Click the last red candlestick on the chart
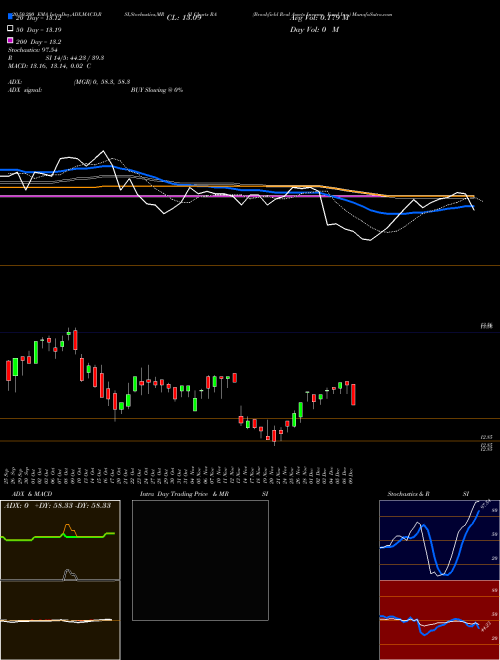The image size is (500, 660). click(354, 394)
